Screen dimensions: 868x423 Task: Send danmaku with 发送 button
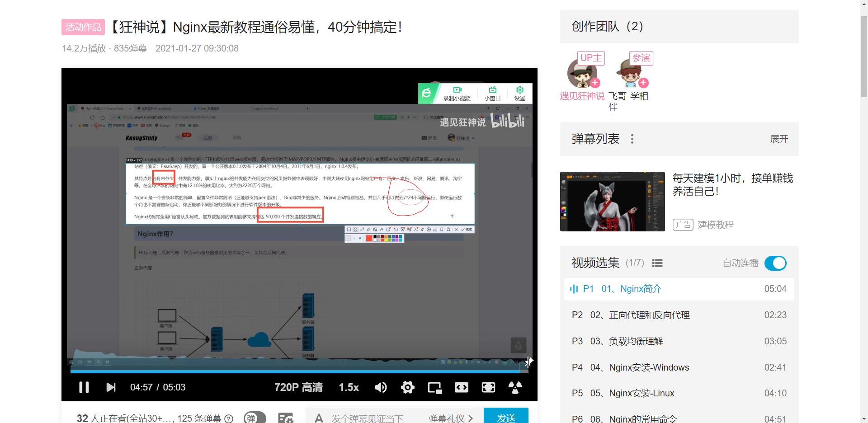point(506,416)
